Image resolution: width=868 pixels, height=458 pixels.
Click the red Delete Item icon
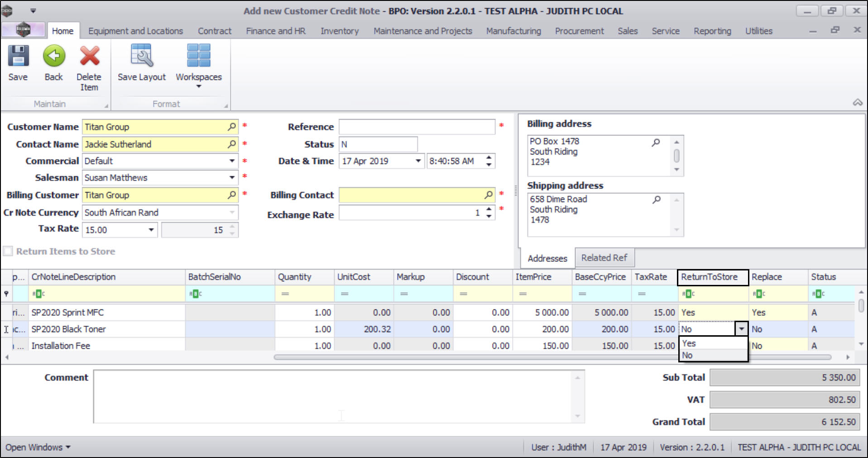[89, 56]
